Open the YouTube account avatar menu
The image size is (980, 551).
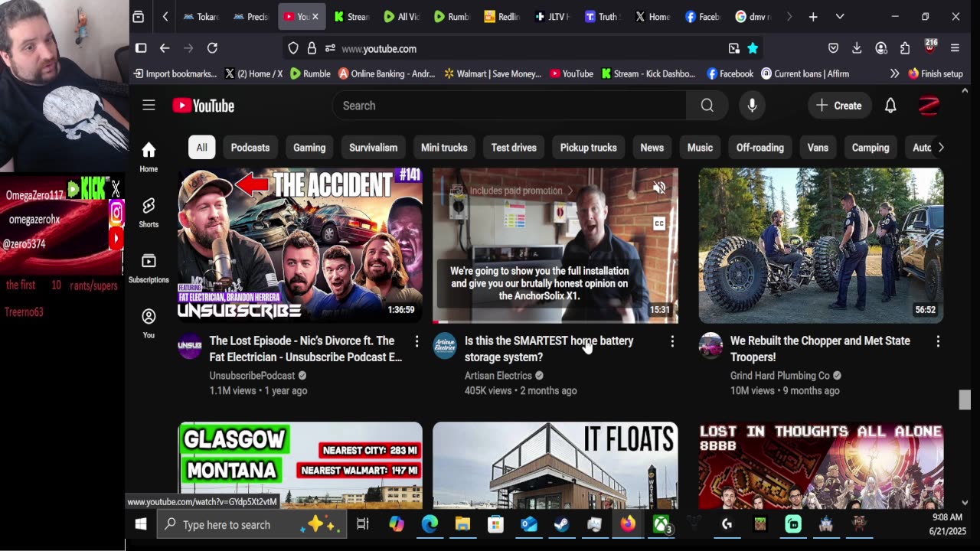click(929, 106)
